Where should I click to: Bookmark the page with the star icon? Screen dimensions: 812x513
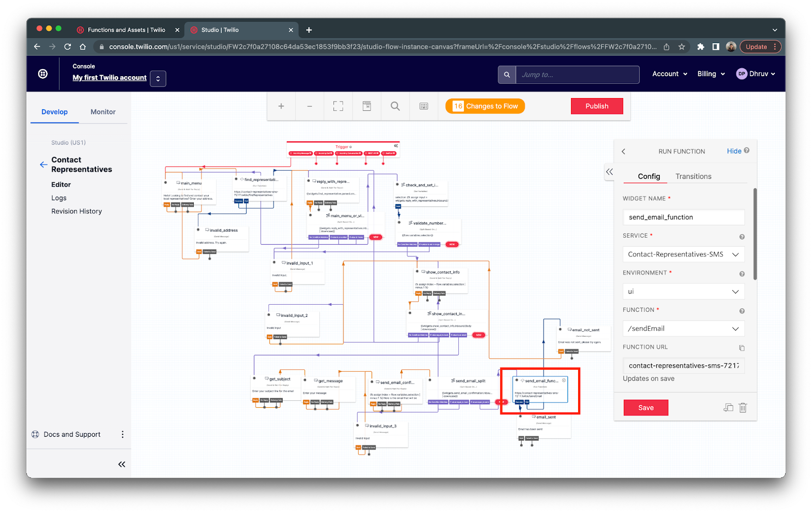[682, 47]
